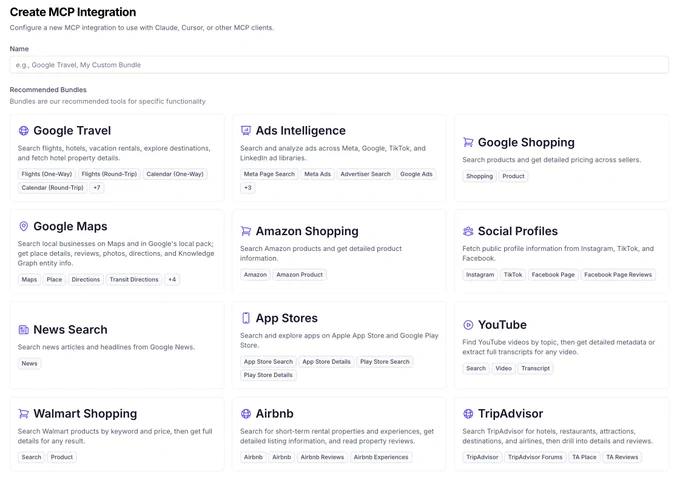Choose the Walmart Shopping bundle title
The height and width of the screenshot is (477, 680).
click(85, 414)
